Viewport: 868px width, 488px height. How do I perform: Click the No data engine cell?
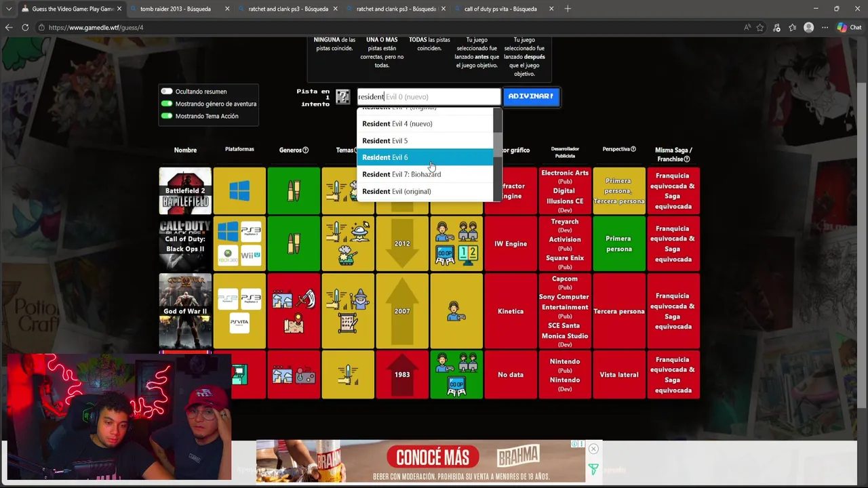pyautogui.click(x=511, y=374)
